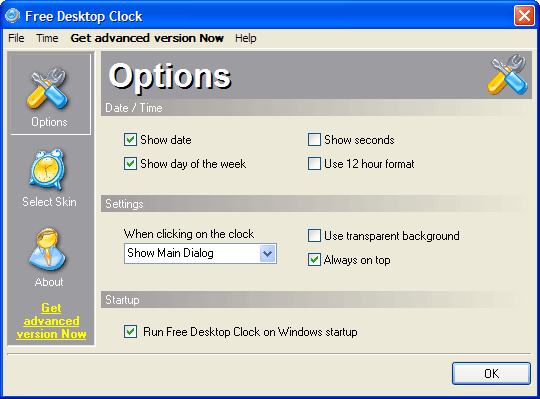Uncheck Run Free Desktop Clock on Windows startup
540x399 pixels.
131,332
